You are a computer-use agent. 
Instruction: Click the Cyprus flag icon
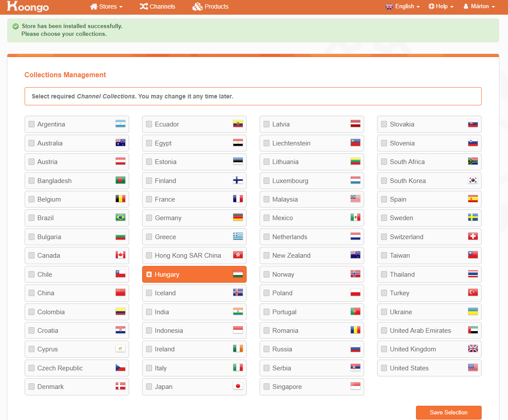(x=121, y=348)
